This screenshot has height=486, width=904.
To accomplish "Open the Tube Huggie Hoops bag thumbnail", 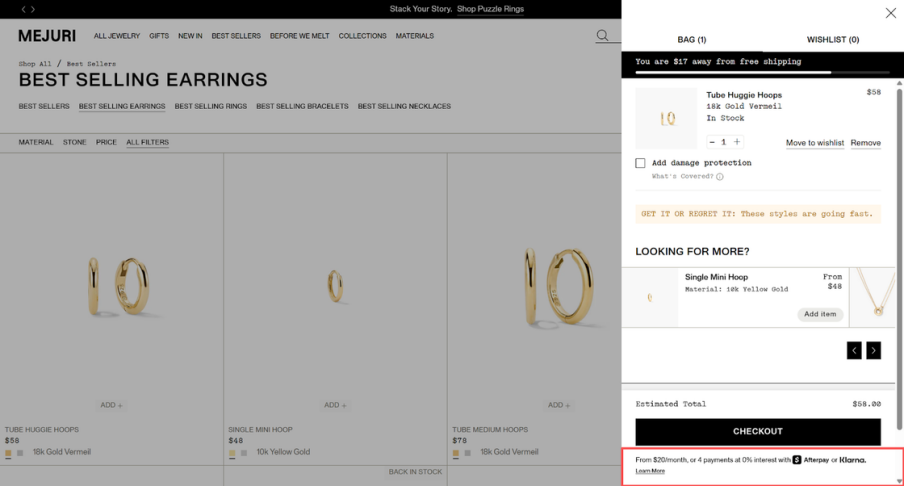I will (x=667, y=119).
